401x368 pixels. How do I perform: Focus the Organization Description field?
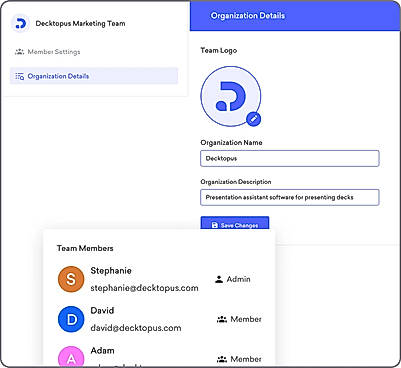[290, 197]
